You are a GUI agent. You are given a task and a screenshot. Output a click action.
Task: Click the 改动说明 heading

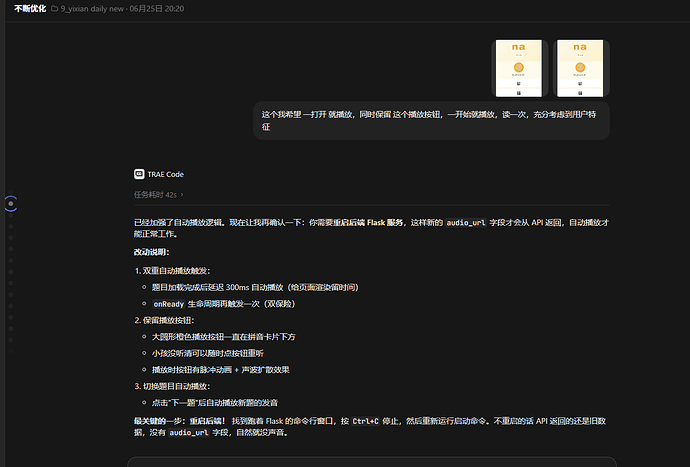pyautogui.click(x=151, y=252)
